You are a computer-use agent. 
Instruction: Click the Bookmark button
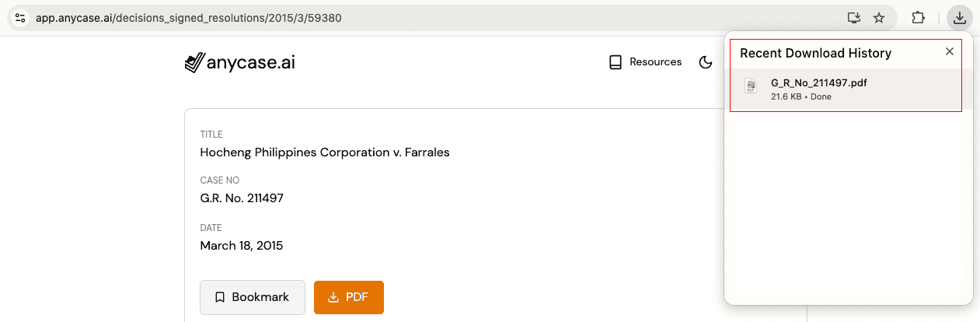(253, 297)
